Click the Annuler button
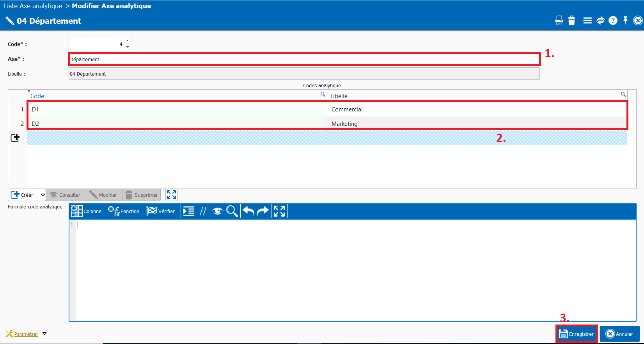644x344 pixels. pyautogui.click(x=619, y=334)
